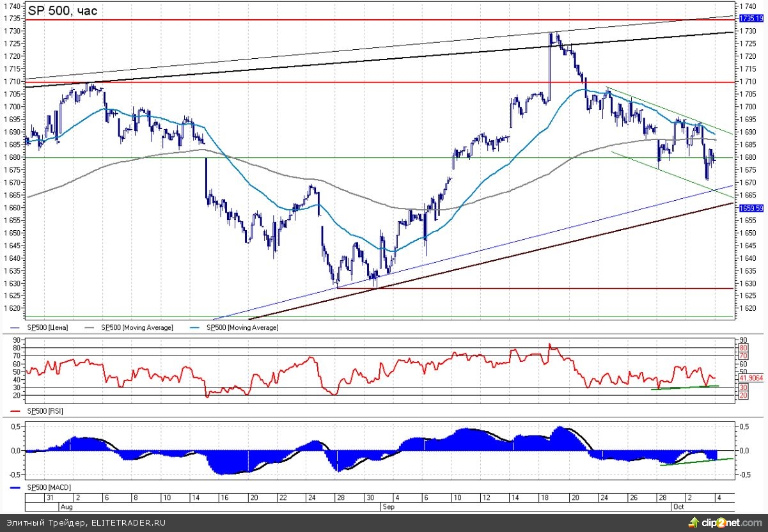Click the blue 1659.59 price marker
This screenshot has width=768, height=532.
pyautogui.click(x=752, y=208)
